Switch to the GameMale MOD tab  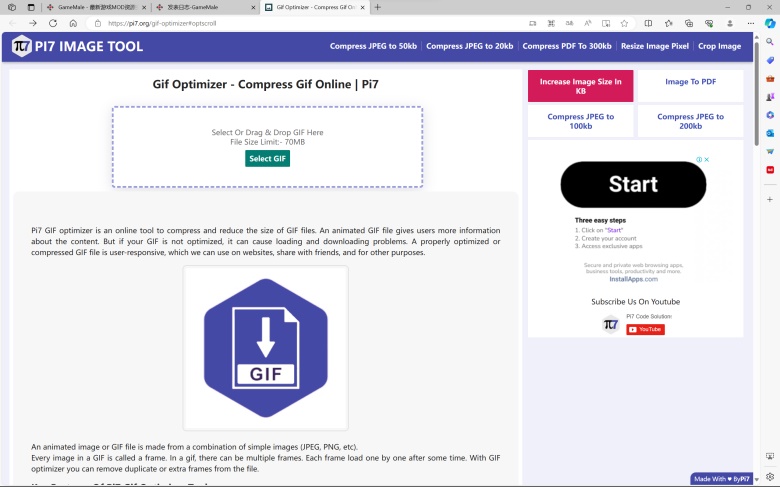[x=93, y=7]
